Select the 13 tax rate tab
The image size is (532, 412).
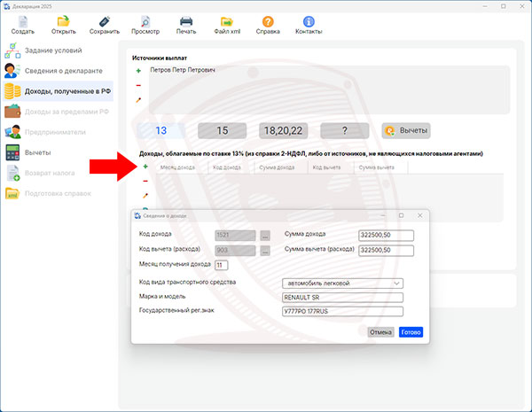[x=160, y=130]
